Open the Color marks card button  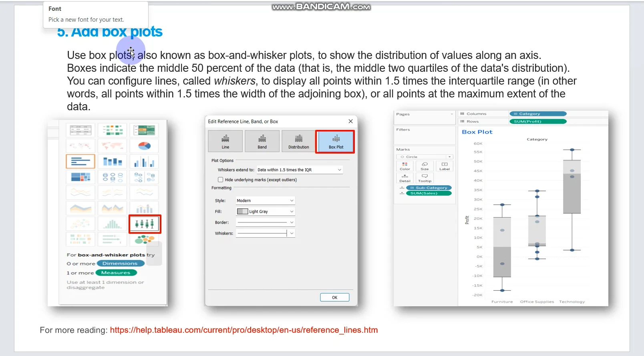pos(405,166)
